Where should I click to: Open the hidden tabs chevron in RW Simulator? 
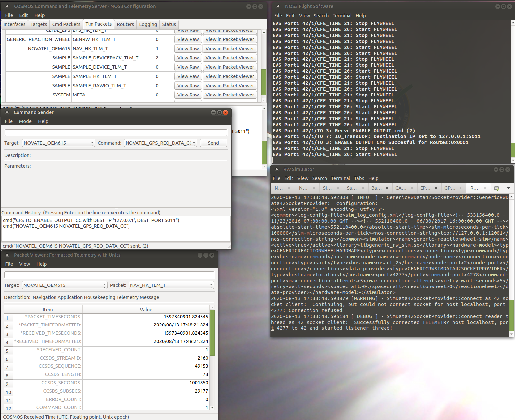point(508,188)
